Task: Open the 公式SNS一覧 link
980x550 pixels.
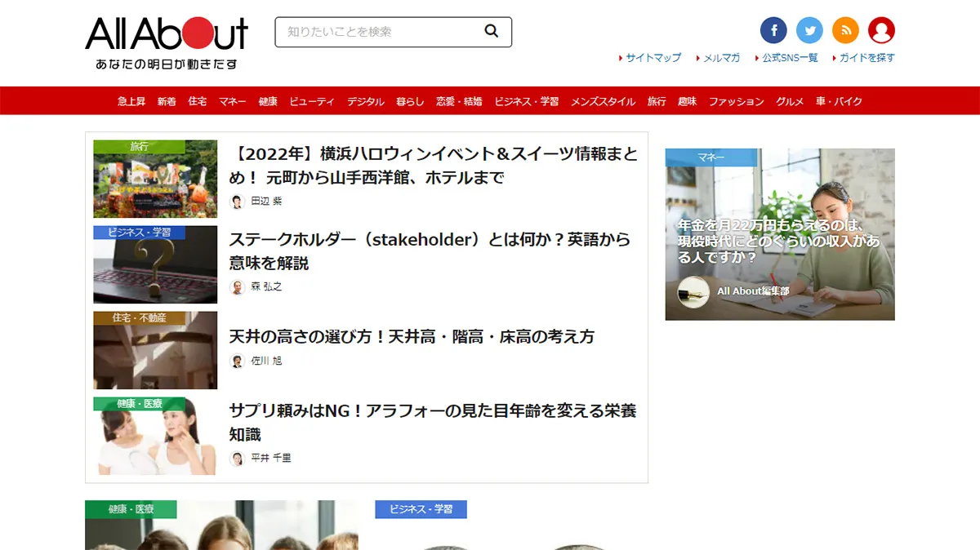Action: 789,58
